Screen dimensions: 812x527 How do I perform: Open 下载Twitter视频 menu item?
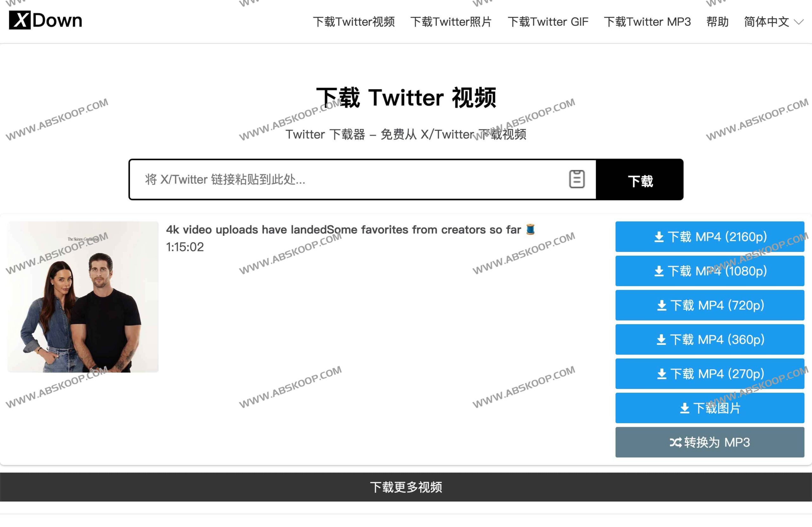pos(354,22)
